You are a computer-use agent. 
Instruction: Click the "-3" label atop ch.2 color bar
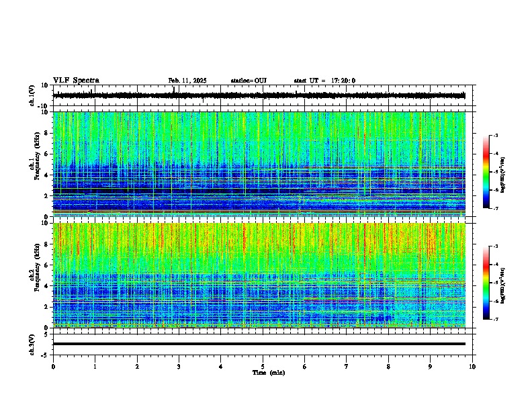tap(495, 246)
